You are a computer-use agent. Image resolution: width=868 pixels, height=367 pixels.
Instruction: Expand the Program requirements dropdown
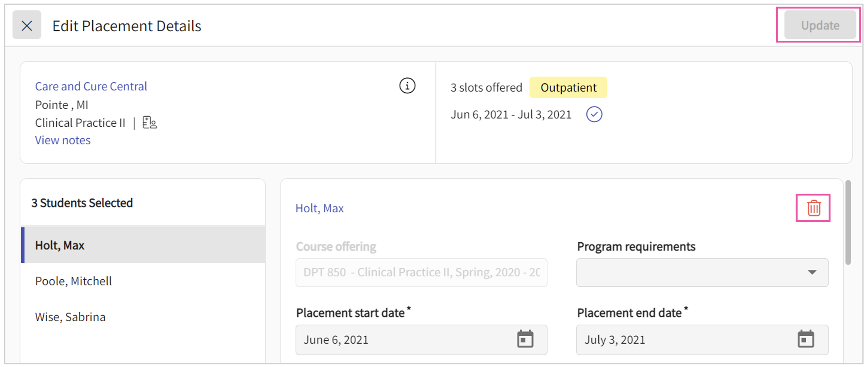click(x=702, y=272)
